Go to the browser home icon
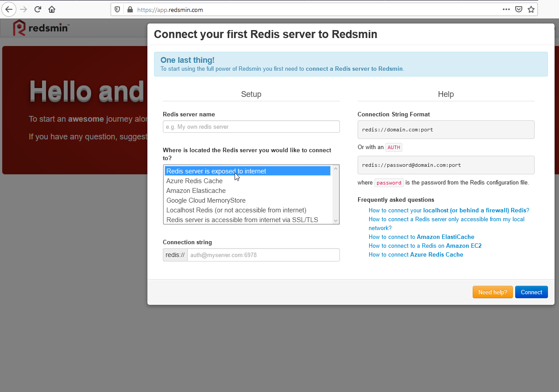This screenshot has height=392, width=559. [x=52, y=9]
